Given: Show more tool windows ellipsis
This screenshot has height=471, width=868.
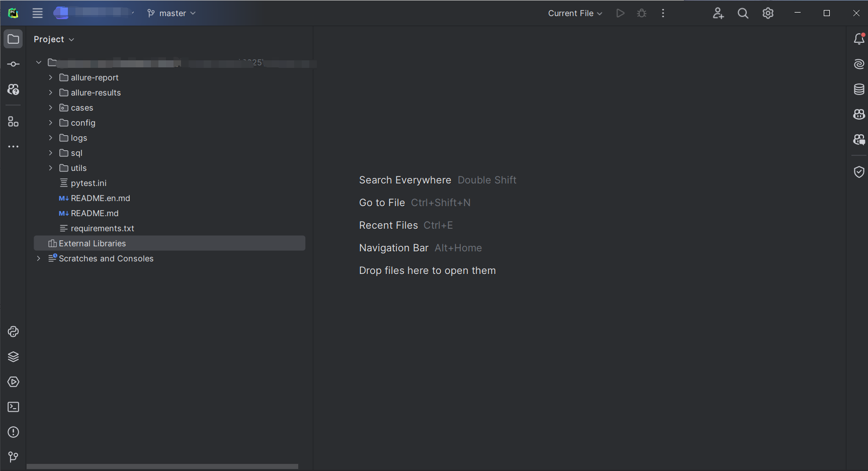Looking at the screenshot, I should click(13, 147).
